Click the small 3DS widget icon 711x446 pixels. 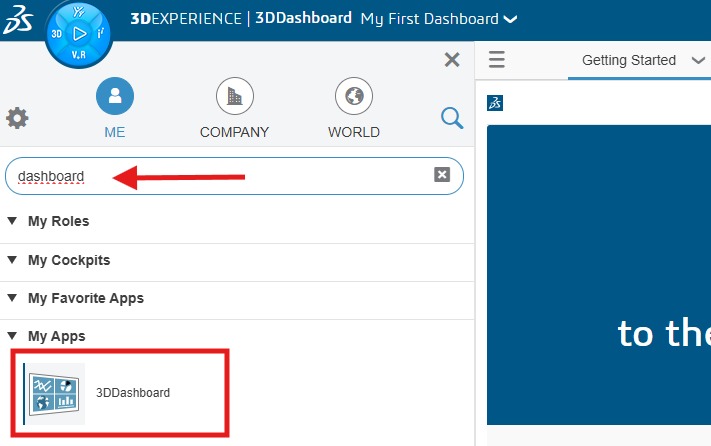495,103
